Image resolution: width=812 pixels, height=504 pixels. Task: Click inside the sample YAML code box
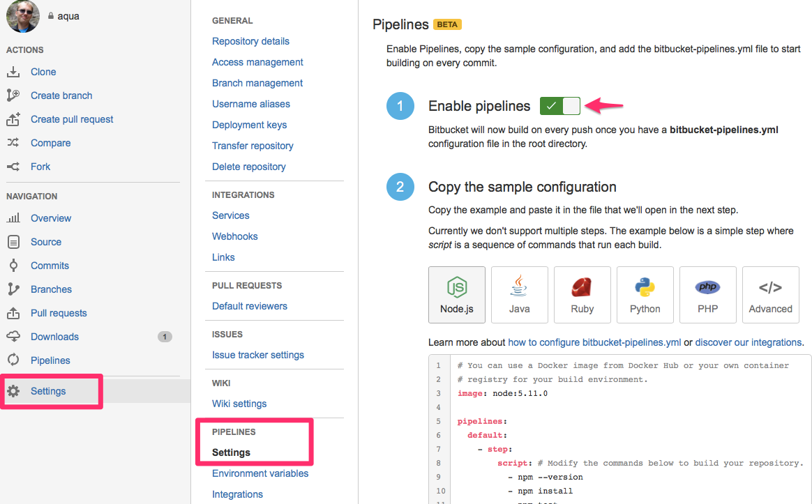click(620, 429)
